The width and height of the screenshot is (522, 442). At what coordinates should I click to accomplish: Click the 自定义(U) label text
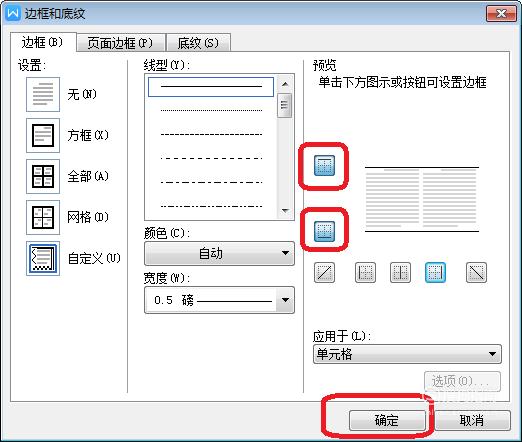point(94,258)
